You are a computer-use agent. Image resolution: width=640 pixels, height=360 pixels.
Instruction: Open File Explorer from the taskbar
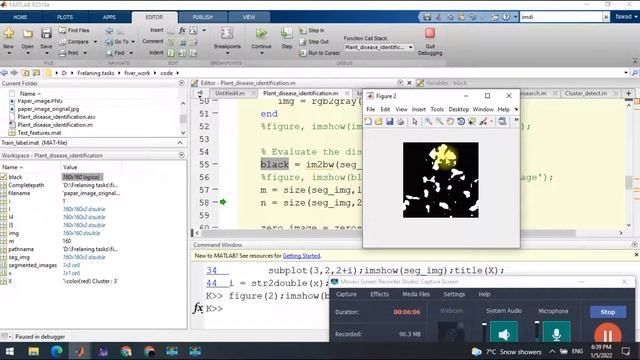tap(33, 351)
